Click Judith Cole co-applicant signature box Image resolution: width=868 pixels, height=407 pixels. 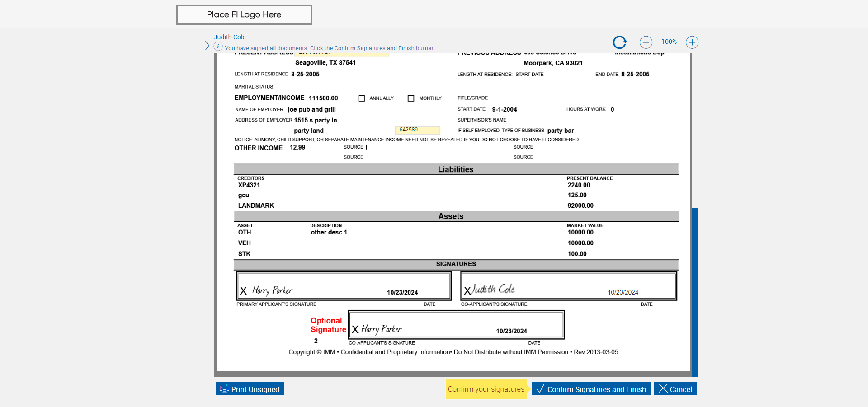tap(569, 286)
